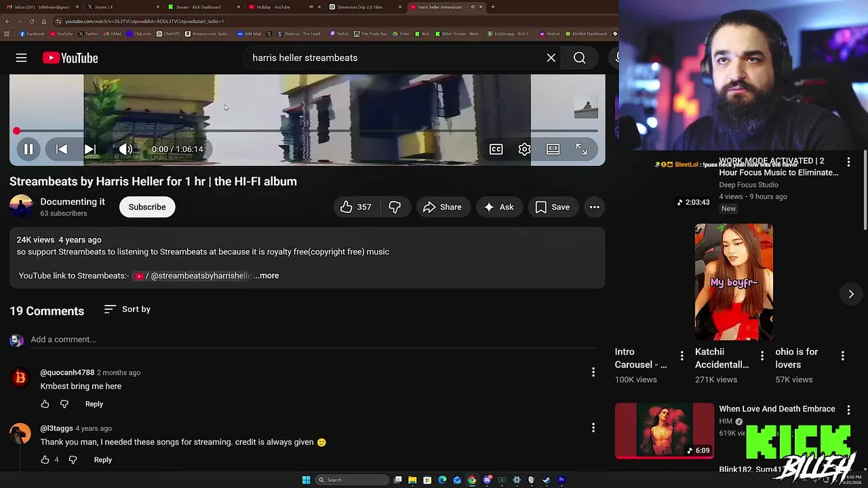Subscribe to Documenting it
Viewport: 868px width, 488px height.
click(x=147, y=207)
